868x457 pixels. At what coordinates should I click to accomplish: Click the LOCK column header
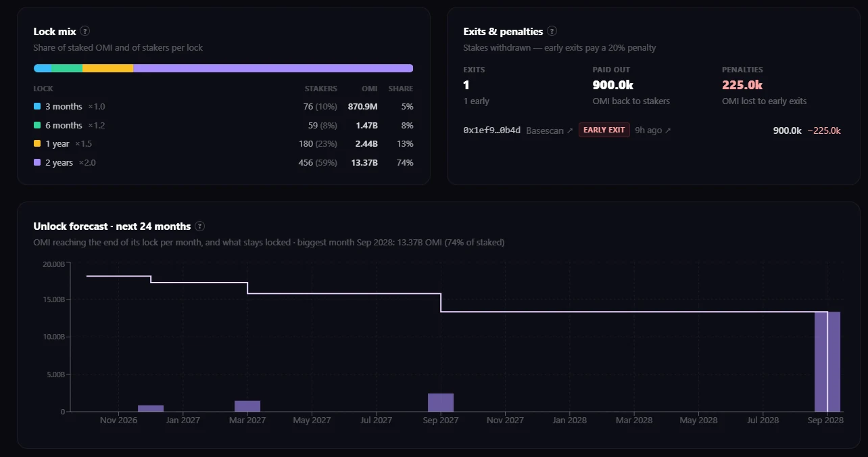coord(43,89)
